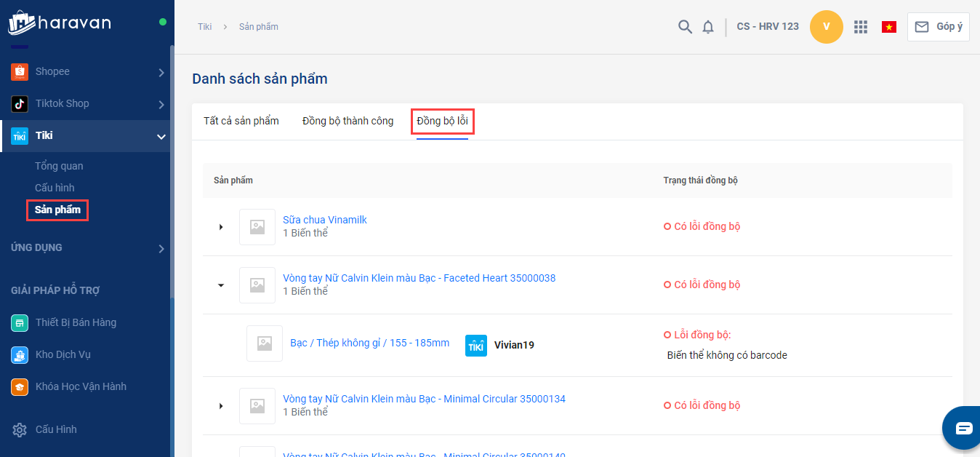Expand the Shopee menu chevron
Image resolution: width=980 pixels, height=457 pixels.
coord(161,72)
